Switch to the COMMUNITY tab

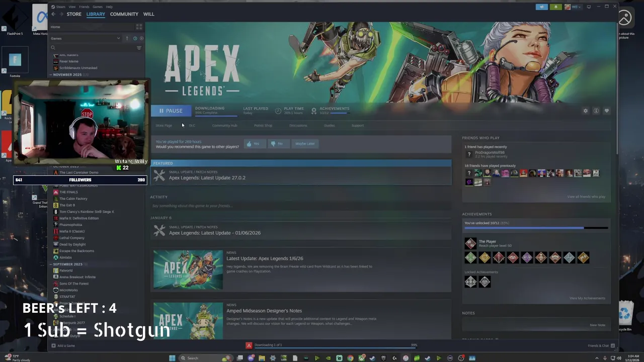(x=124, y=14)
